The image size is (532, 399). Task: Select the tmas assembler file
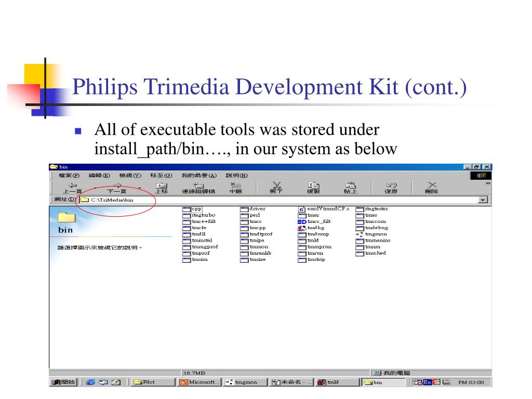pos(367,215)
